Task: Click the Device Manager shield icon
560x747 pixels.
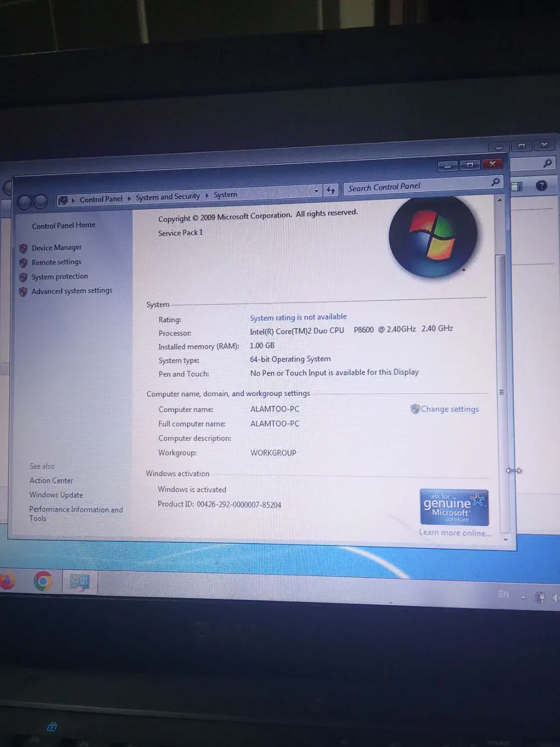Action: click(x=23, y=248)
